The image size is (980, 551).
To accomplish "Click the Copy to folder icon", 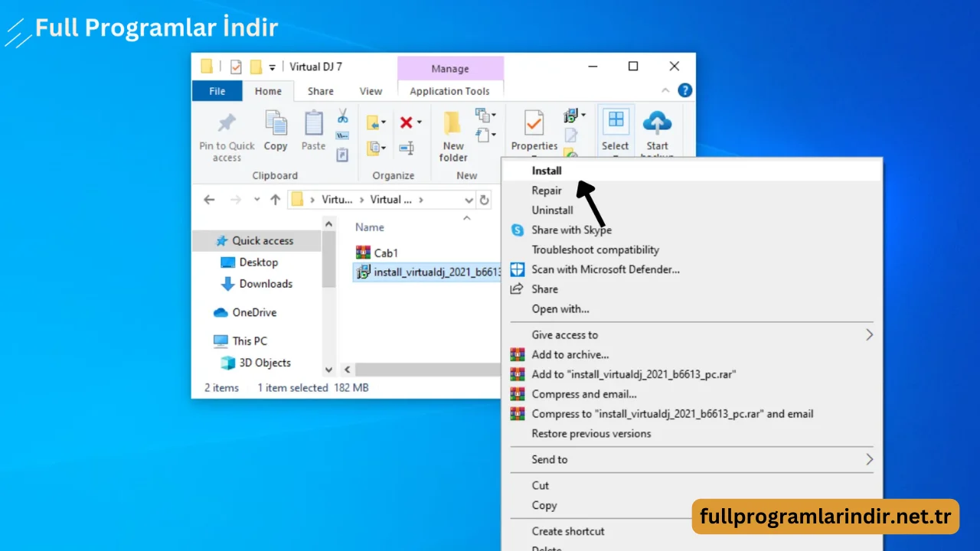I will point(372,147).
